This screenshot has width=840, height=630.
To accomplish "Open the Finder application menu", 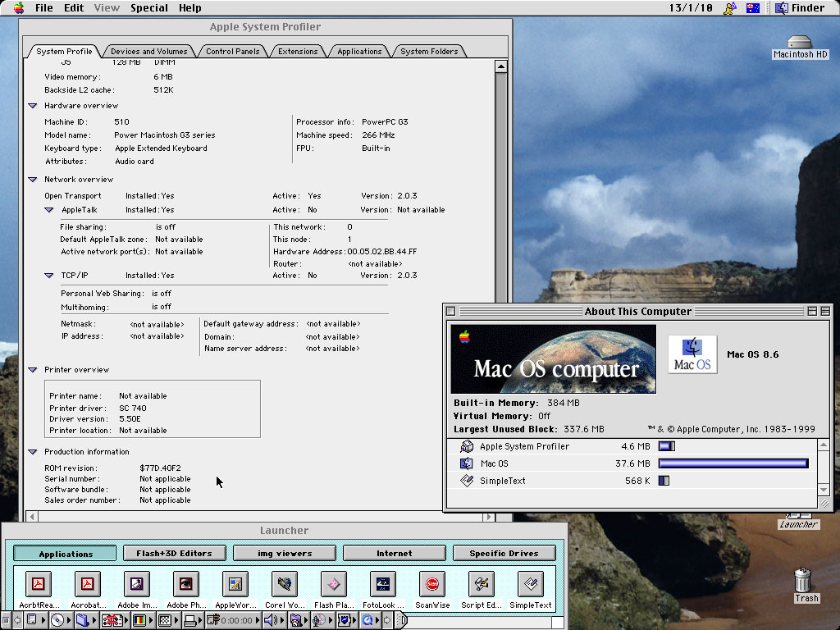I will coord(800,8).
